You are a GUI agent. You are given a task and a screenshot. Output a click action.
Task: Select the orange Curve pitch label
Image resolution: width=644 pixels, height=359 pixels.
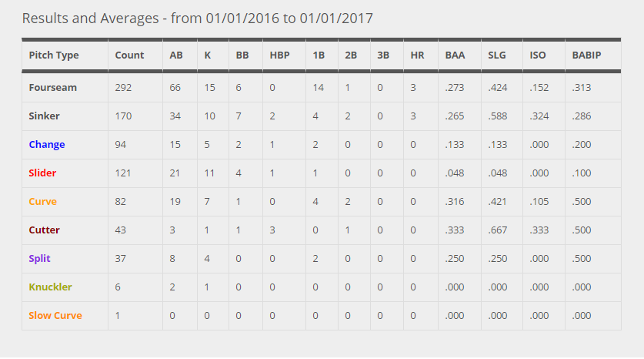pyautogui.click(x=43, y=202)
